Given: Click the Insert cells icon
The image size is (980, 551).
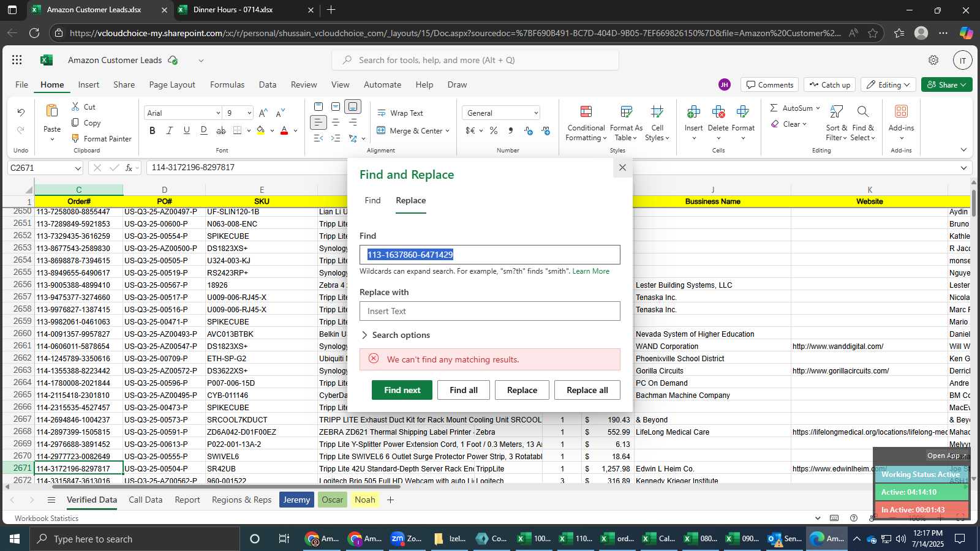Looking at the screenshot, I should tap(693, 111).
